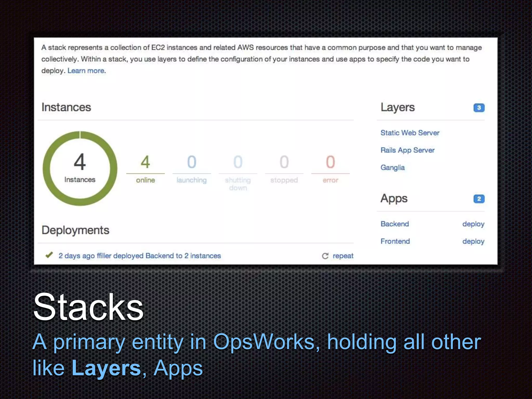Open the Rails App Server layer
Image resolution: width=532 pixels, height=399 pixels.
[x=407, y=150]
